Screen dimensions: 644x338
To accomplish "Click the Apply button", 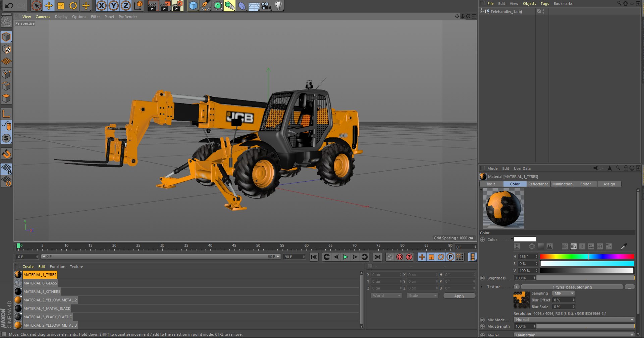I will point(459,296).
